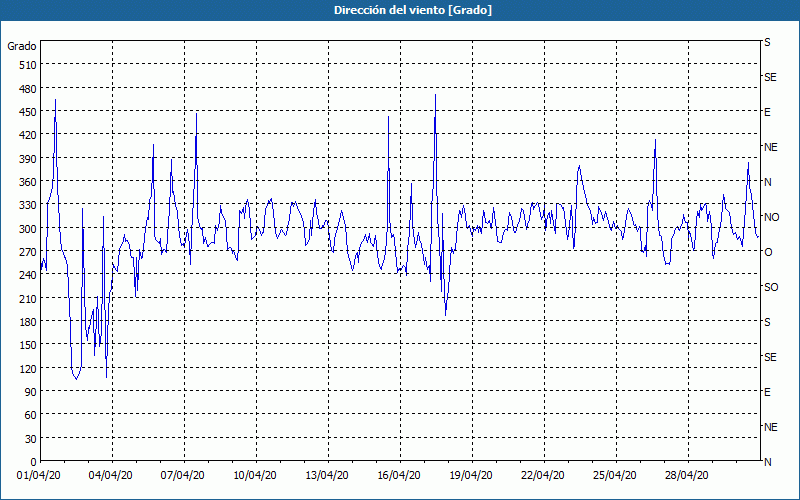800x500 pixels.
Task: Select the E compass label level with 450
Action: [767, 112]
